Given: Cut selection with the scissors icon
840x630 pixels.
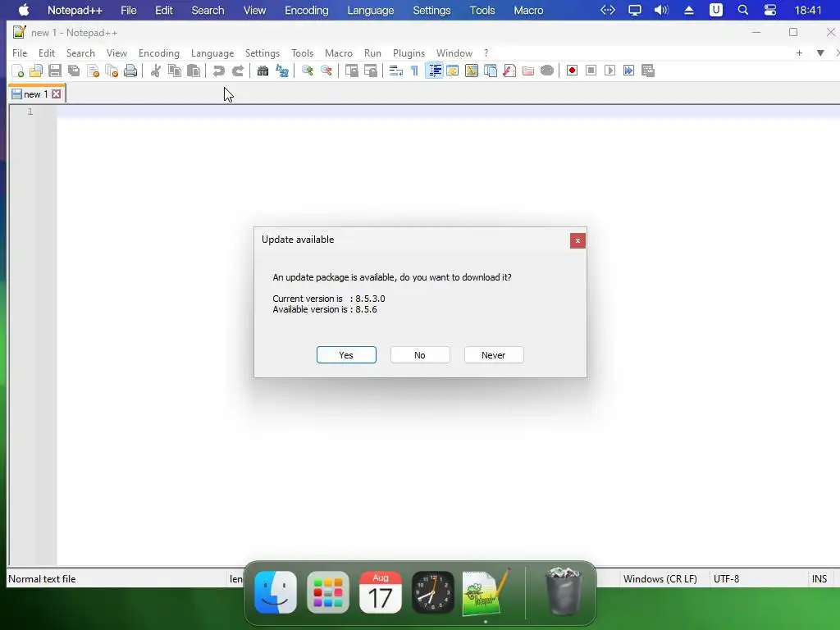Looking at the screenshot, I should [155, 71].
